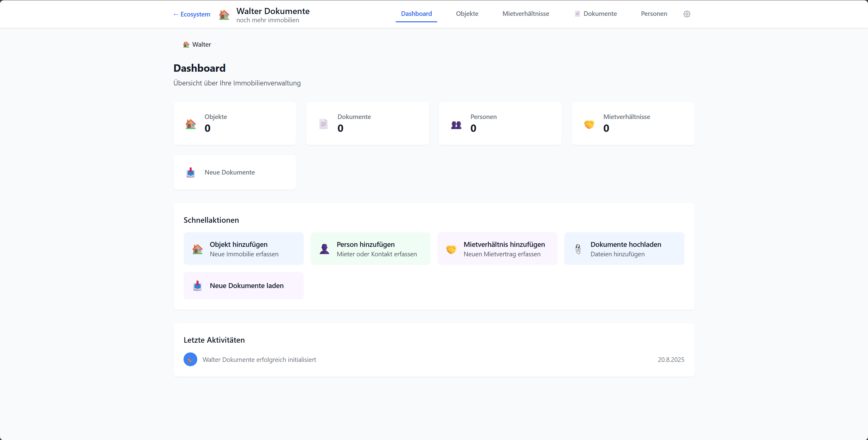868x440 pixels.
Task: Click the Walter Dokumente app title
Action: [273, 11]
